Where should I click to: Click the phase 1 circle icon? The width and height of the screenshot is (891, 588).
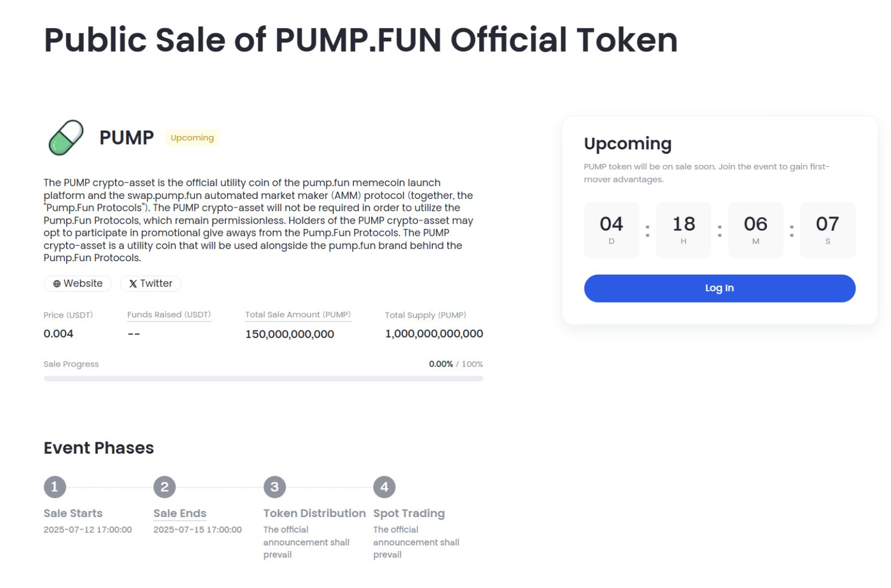coord(55,487)
